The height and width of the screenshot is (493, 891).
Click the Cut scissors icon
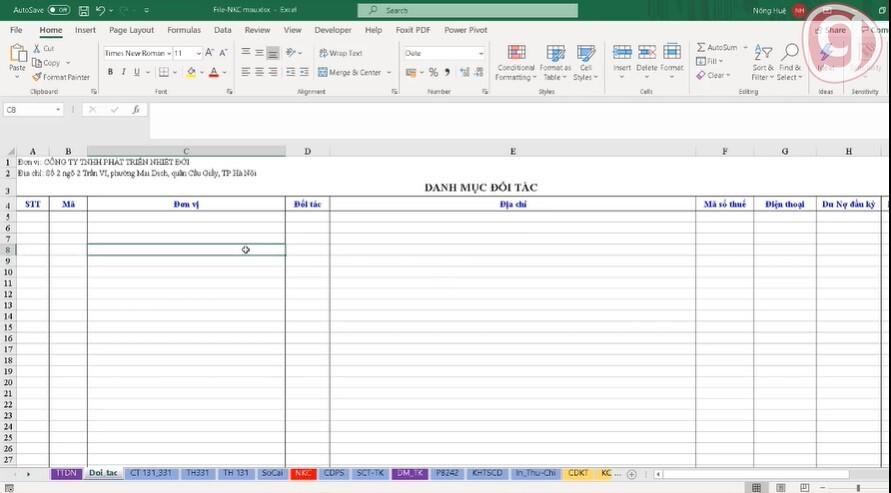click(x=37, y=49)
